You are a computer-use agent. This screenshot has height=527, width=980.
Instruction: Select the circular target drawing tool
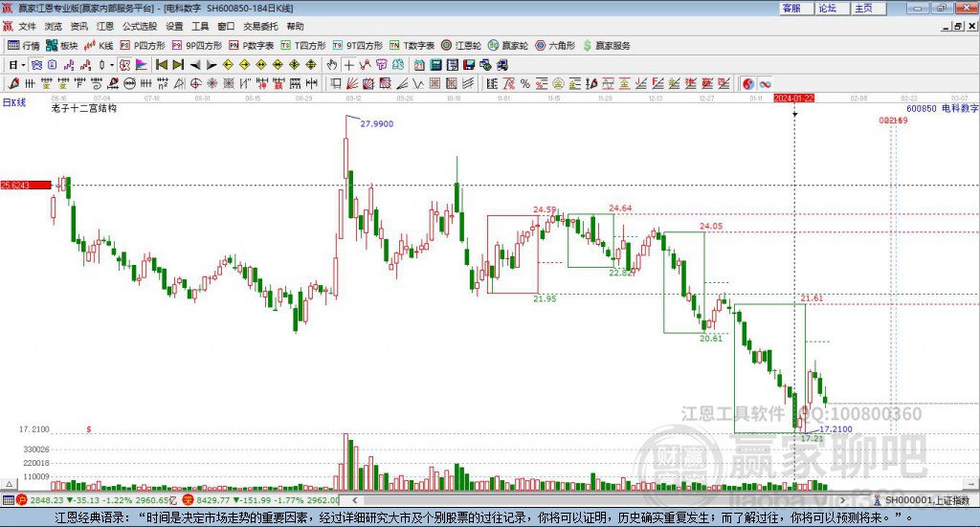pyautogui.click(x=195, y=83)
